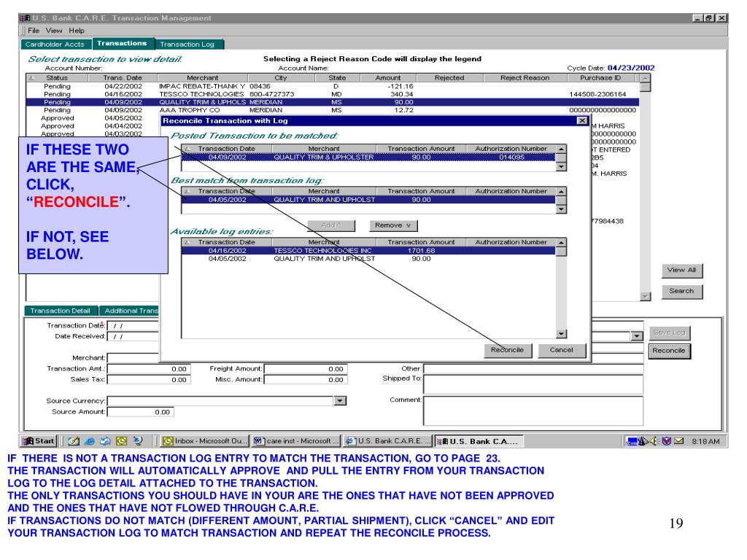Click the Transaction Amt. input field

[149, 369]
